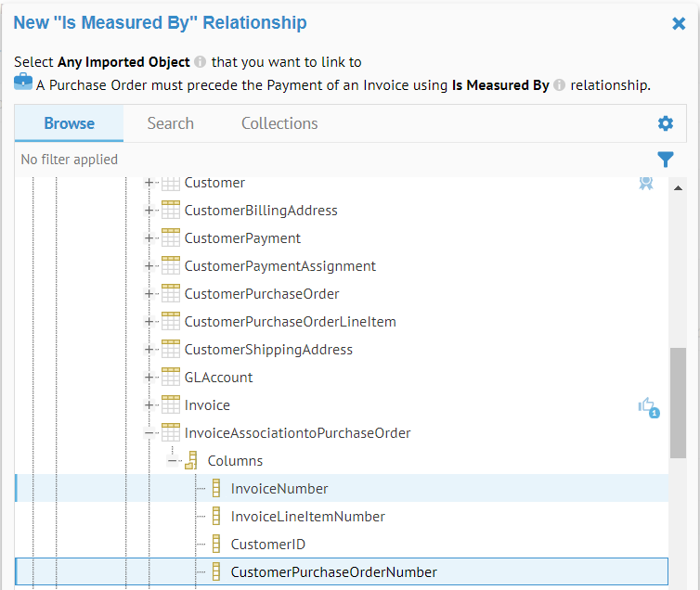
Task: Select the InvoiceLineItemNumber column
Action: click(x=307, y=517)
